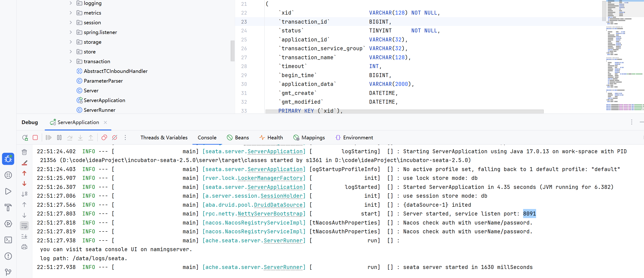Clear all console output with trash icon
Screen dimensions: 644x278
(24, 152)
